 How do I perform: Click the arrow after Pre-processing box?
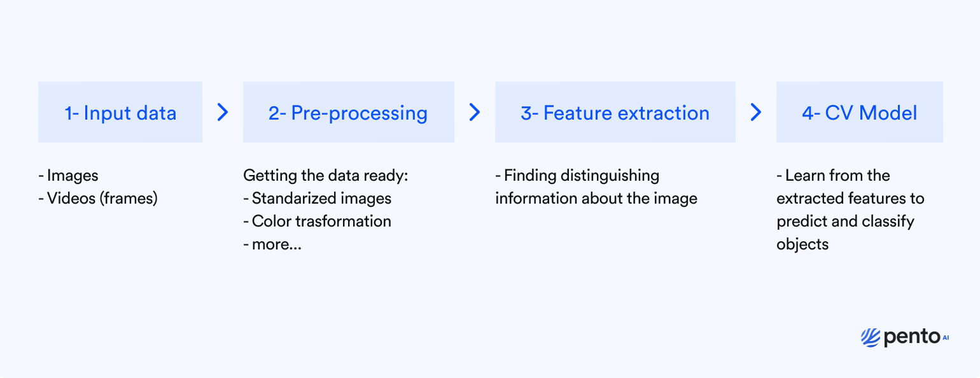click(x=475, y=113)
